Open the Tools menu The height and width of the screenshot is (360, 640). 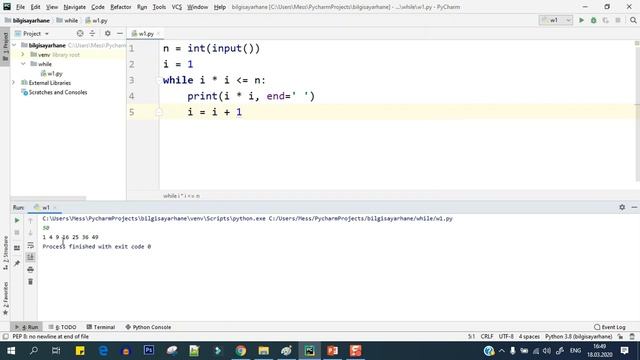click(x=159, y=7)
